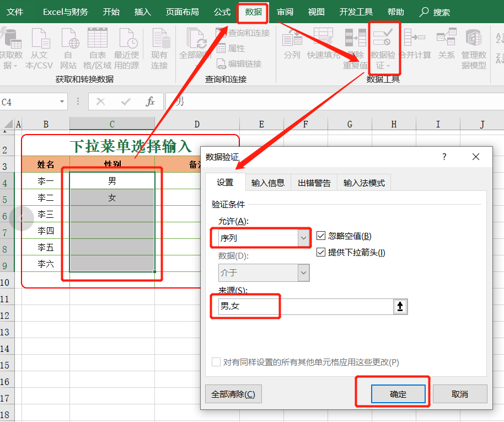Open the File (文件) tab
The width and height of the screenshot is (504, 422).
tap(15, 12)
